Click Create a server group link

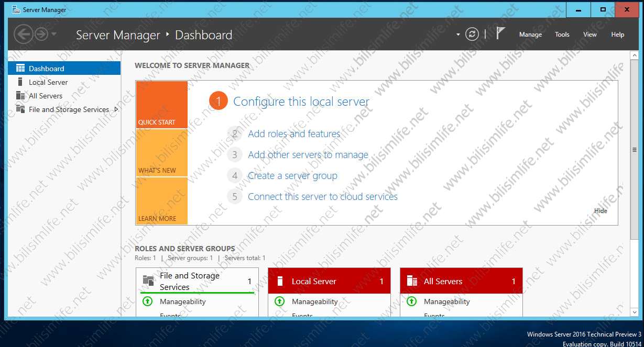(x=292, y=175)
